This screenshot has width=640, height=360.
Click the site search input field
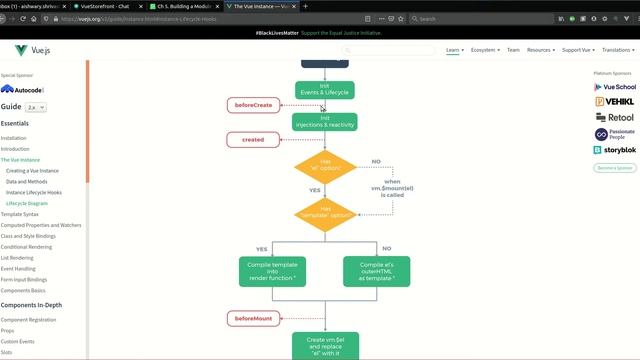pos(388,50)
